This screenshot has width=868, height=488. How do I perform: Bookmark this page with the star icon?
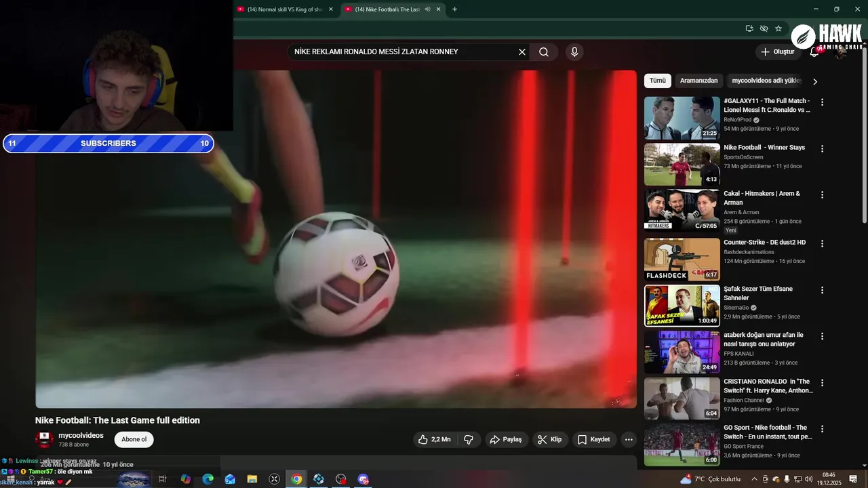tap(778, 28)
